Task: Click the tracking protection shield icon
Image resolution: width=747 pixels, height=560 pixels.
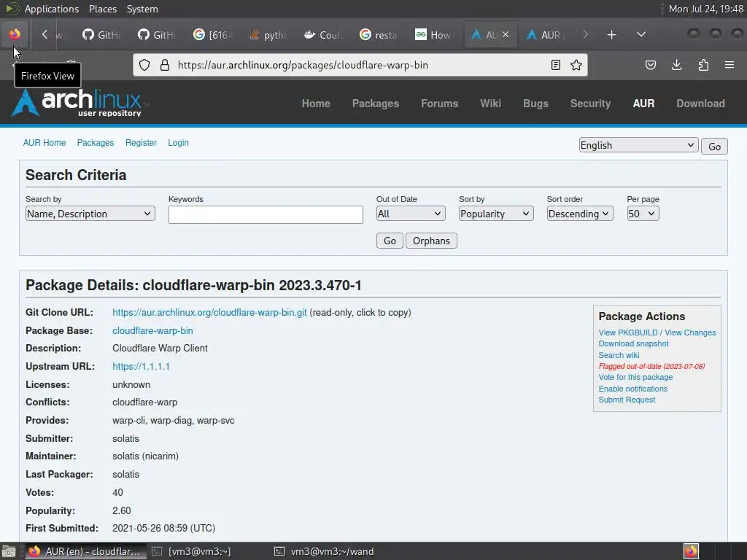Action: point(144,65)
